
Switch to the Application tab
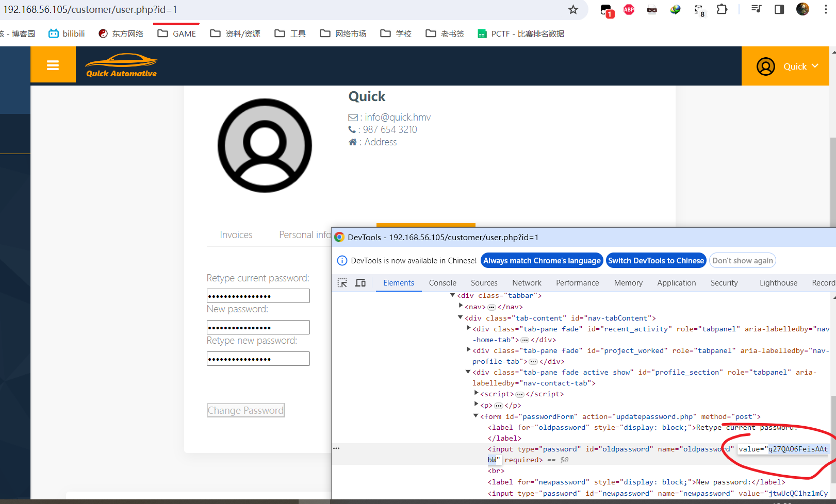pyautogui.click(x=677, y=282)
